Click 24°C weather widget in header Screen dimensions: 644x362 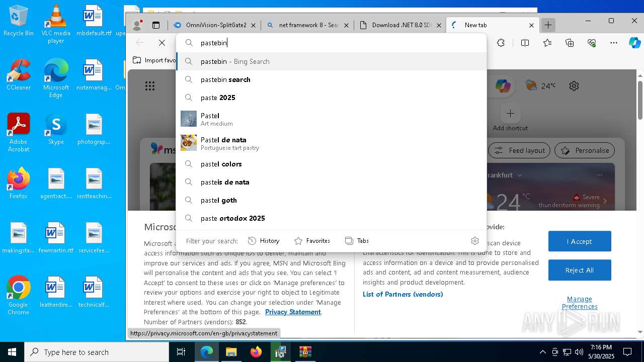540,86
